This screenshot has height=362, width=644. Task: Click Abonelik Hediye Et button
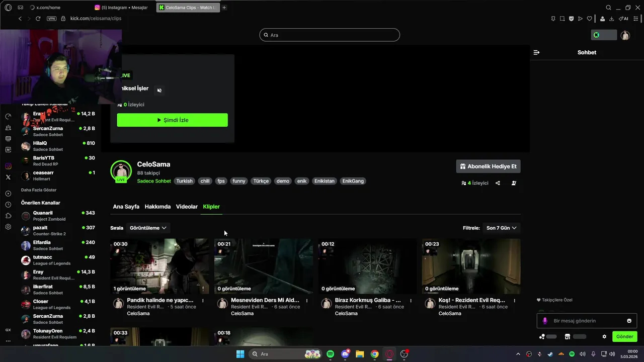point(488,166)
